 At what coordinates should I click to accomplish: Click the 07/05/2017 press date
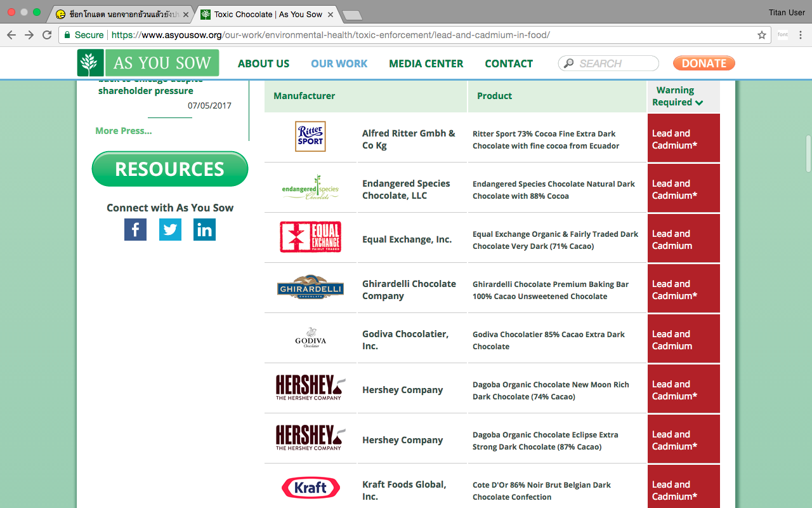coord(209,105)
